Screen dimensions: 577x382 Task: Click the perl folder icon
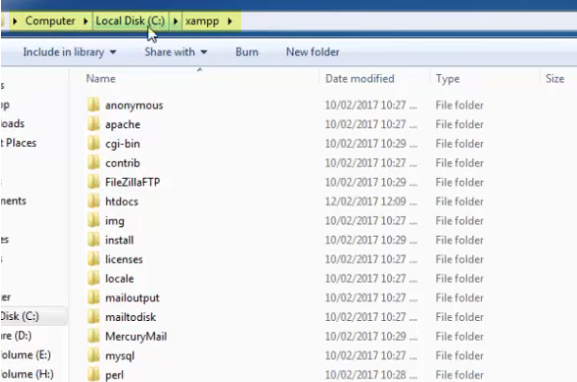coord(93,375)
